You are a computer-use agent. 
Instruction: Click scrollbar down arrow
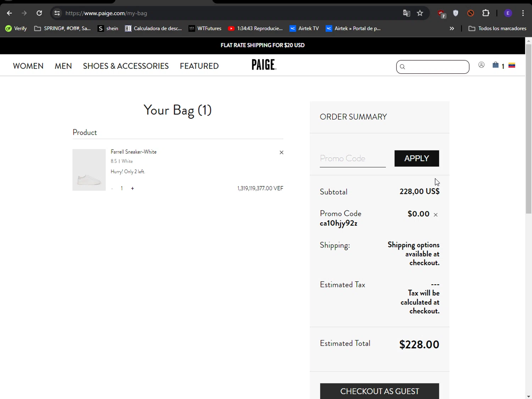coord(528,396)
